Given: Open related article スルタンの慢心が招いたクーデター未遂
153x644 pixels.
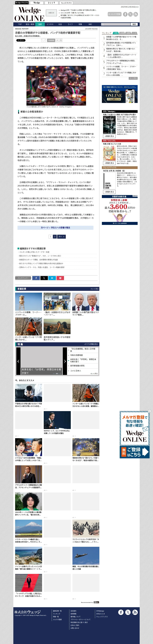Looking at the screenshot, I should click(x=34, y=252).
